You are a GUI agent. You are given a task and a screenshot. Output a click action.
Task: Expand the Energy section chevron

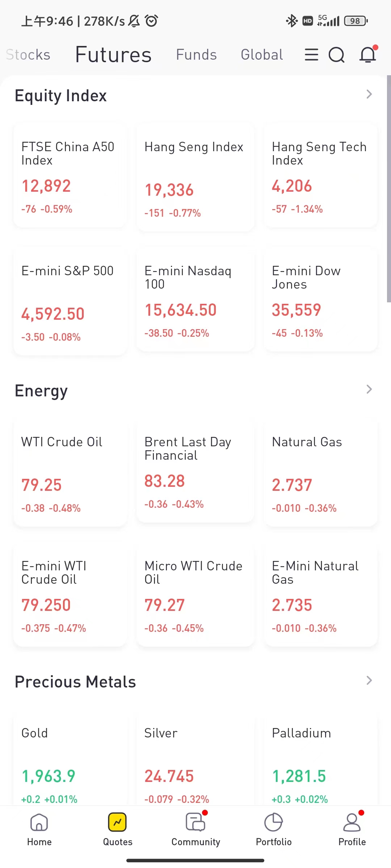(x=369, y=390)
